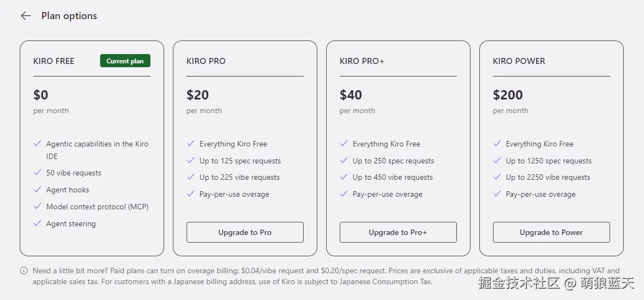The height and width of the screenshot is (300, 644).
Task: Click checkmark by Model context protocol (MCP)
Action: [38, 206]
